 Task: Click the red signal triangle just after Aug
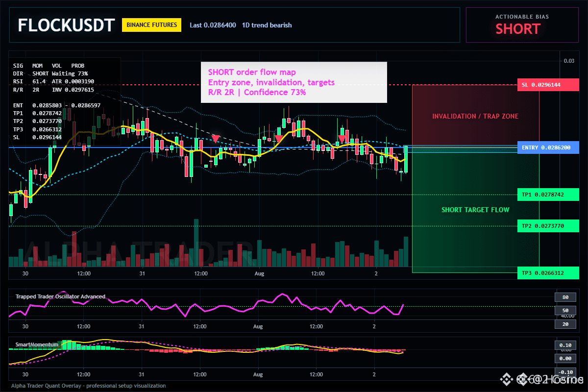(278, 139)
